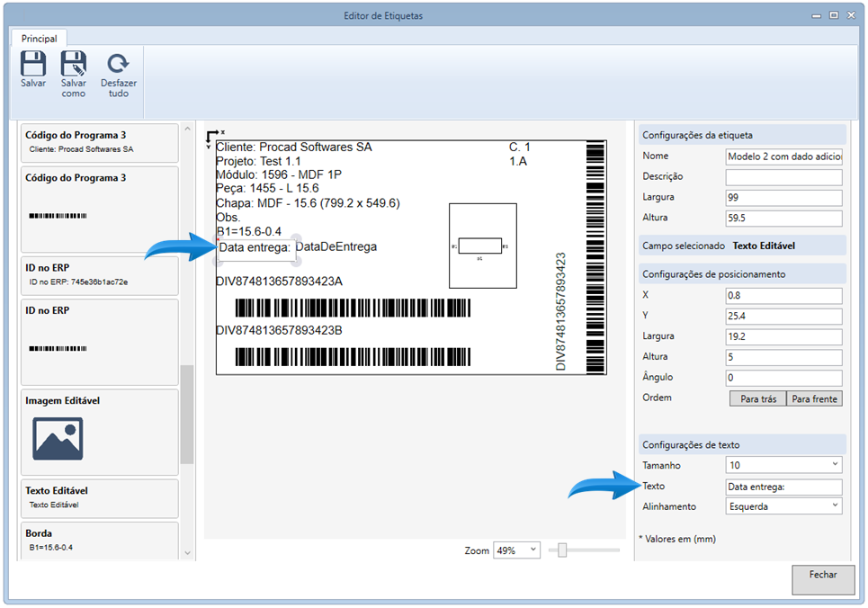
Task: Select the ID no ERP barcode item
Action: click(99, 342)
